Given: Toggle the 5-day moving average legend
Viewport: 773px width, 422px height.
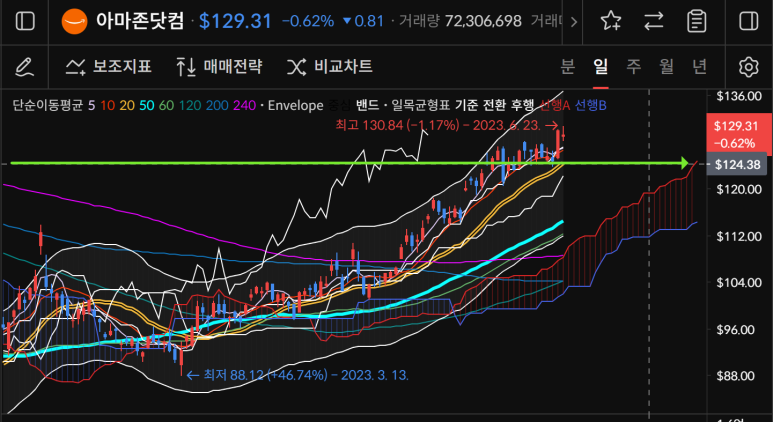Looking at the screenshot, I should pyautogui.click(x=91, y=105).
